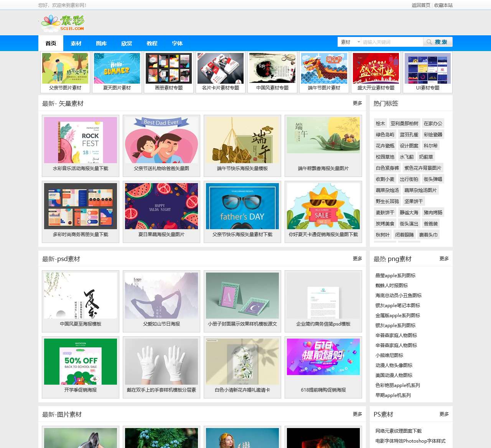The image size is (491, 448).
Task: Open the 海底总动员小丑鱼图标 list item
Action: (399, 296)
